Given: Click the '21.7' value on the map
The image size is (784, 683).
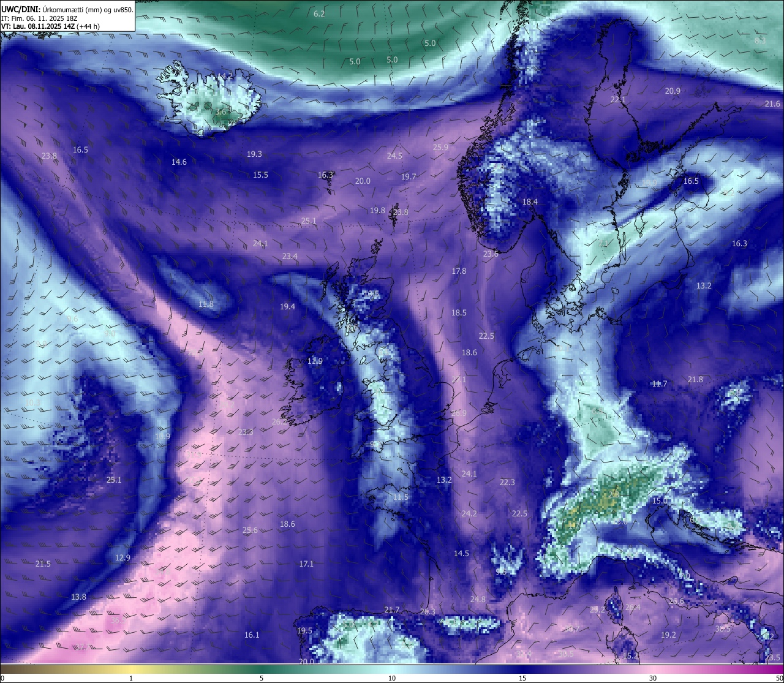Looking at the screenshot, I should pos(392,609).
